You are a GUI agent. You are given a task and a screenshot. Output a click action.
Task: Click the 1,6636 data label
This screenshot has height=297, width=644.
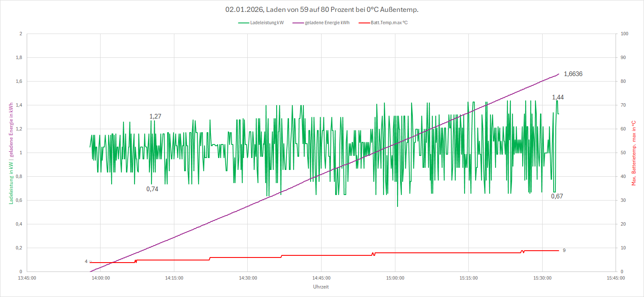(x=573, y=74)
